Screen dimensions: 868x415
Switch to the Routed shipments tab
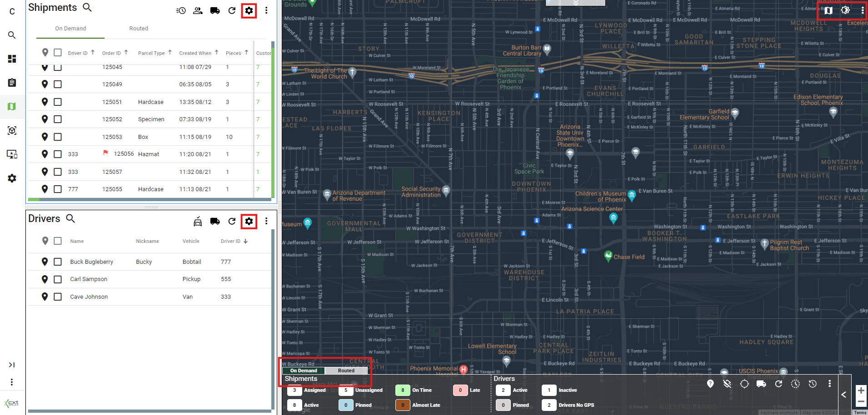(139, 29)
